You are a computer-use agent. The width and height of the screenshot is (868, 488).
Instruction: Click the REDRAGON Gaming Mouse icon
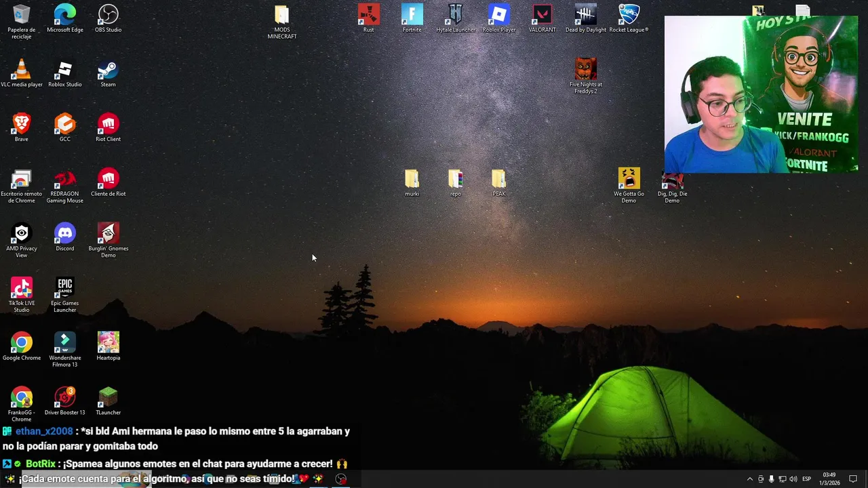(65, 186)
